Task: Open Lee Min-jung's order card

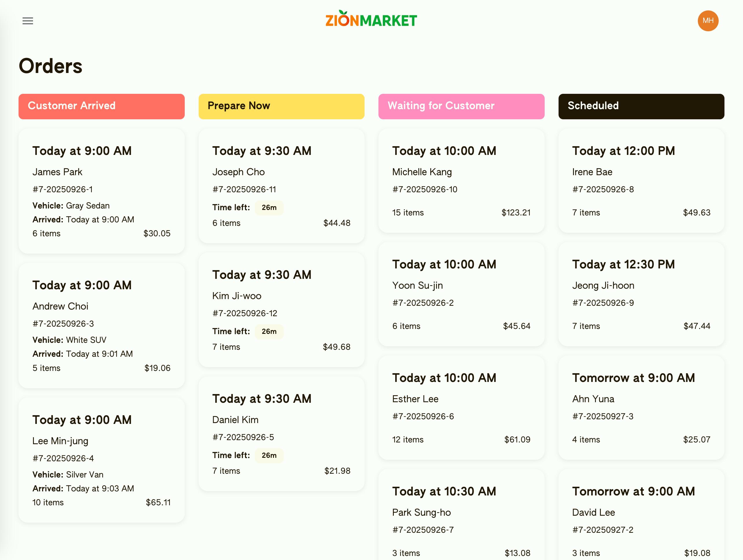Action: 101,460
